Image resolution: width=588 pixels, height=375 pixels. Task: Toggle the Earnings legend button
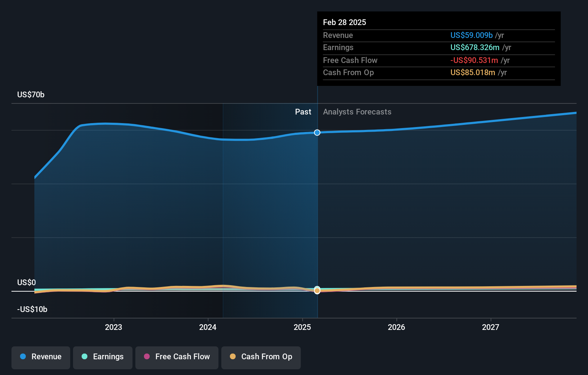[103, 357]
